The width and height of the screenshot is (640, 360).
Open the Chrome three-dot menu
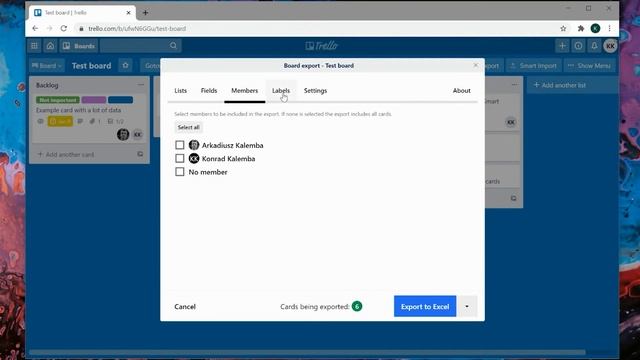coord(609,29)
